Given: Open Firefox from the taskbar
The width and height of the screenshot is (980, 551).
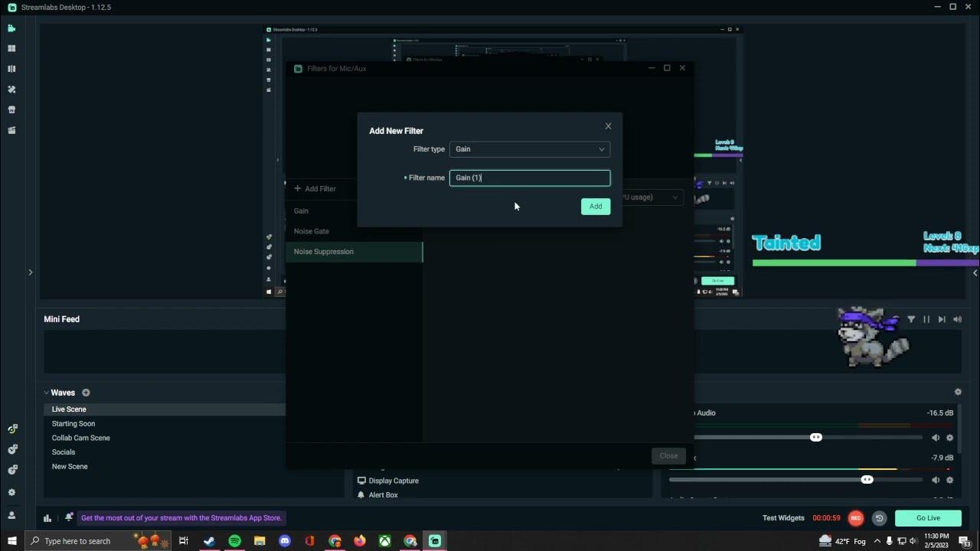Looking at the screenshot, I should pyautogui.click(x=360, y=541).
